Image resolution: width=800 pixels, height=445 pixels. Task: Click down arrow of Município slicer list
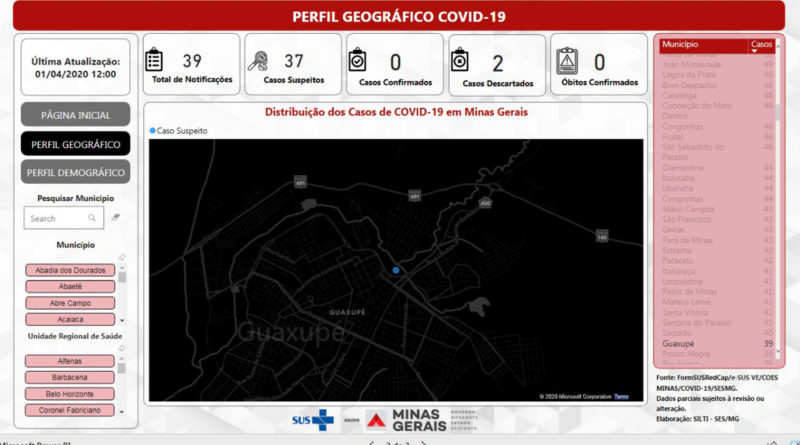click(x=122, y=320)
